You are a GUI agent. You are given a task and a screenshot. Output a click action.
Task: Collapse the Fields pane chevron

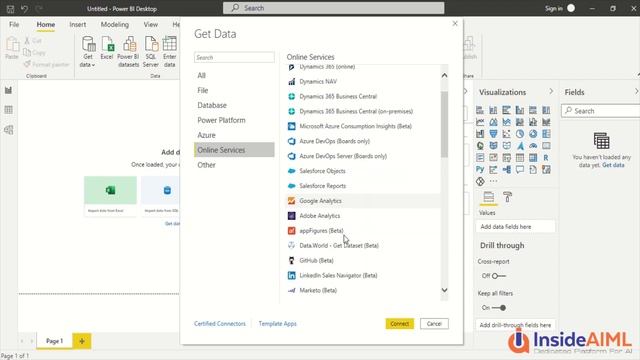click(636, 91)
